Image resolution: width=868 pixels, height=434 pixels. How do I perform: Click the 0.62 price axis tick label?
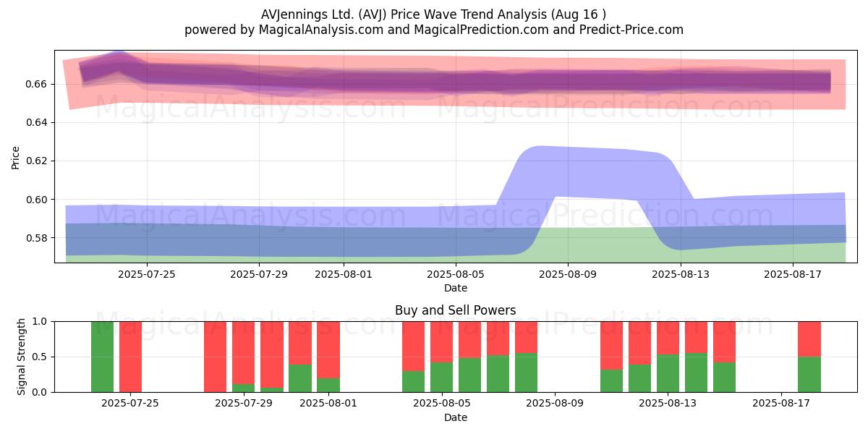(x=38, y=161)
